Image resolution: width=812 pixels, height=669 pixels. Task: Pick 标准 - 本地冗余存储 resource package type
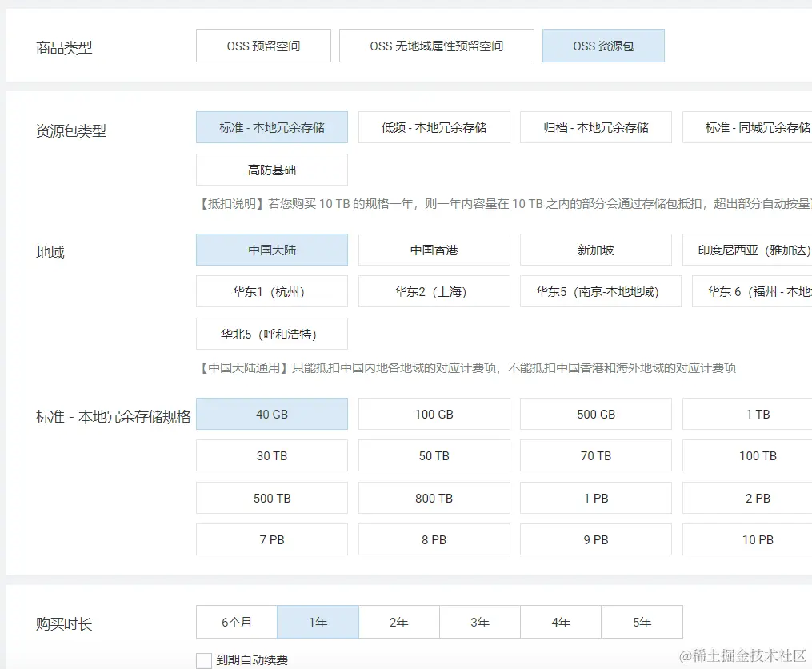pos(272,127)
